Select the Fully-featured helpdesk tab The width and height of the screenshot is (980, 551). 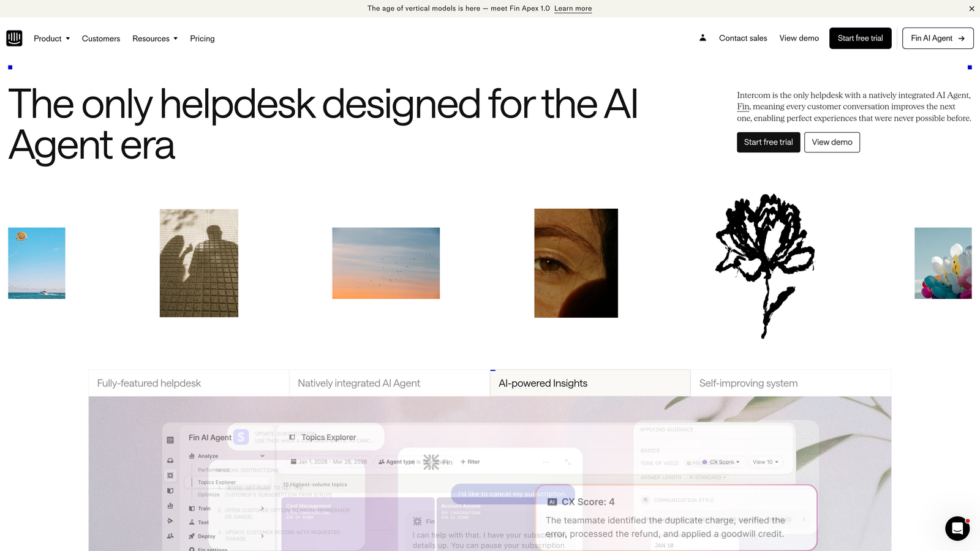click(148, 383)
